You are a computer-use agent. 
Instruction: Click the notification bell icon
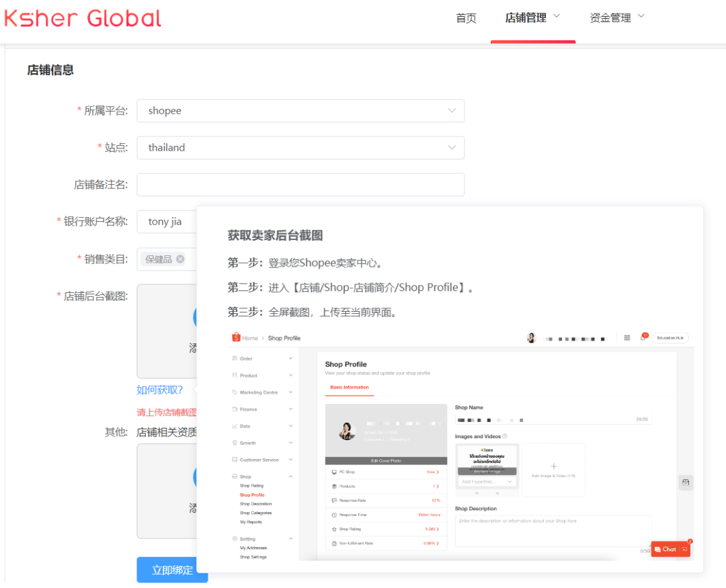(643, 337)
